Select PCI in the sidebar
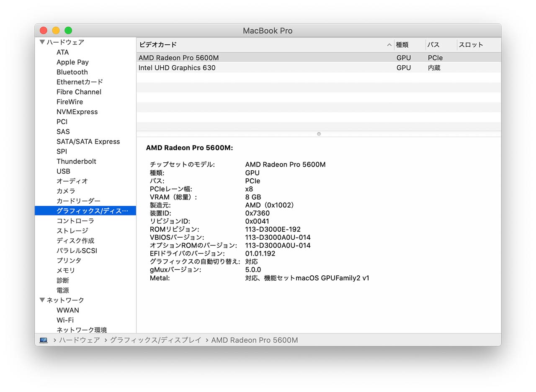This screenshot has height=392, width=536. click(62, 122)
